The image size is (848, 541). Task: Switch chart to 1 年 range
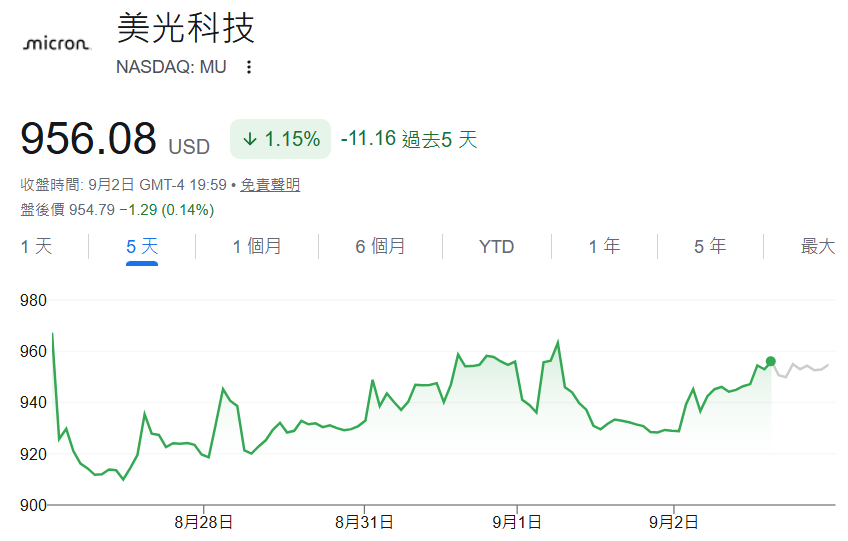(x=604, y=247)
